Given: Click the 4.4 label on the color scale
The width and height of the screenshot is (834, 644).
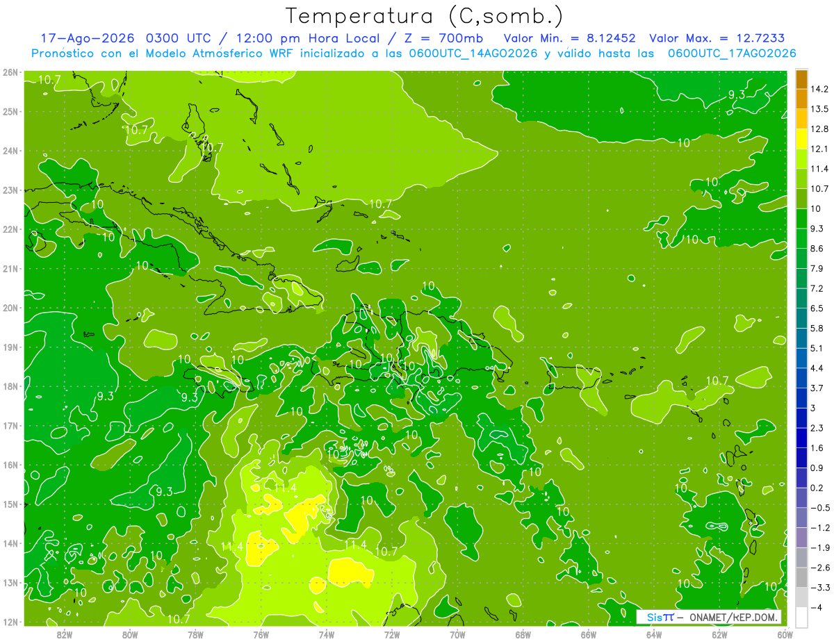Looking at the screenshot, I should pyautogui.click(x=817, y=368).
